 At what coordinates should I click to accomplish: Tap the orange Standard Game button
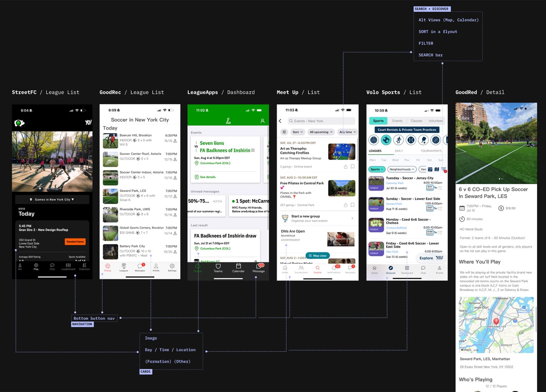(x=75, y=242)
